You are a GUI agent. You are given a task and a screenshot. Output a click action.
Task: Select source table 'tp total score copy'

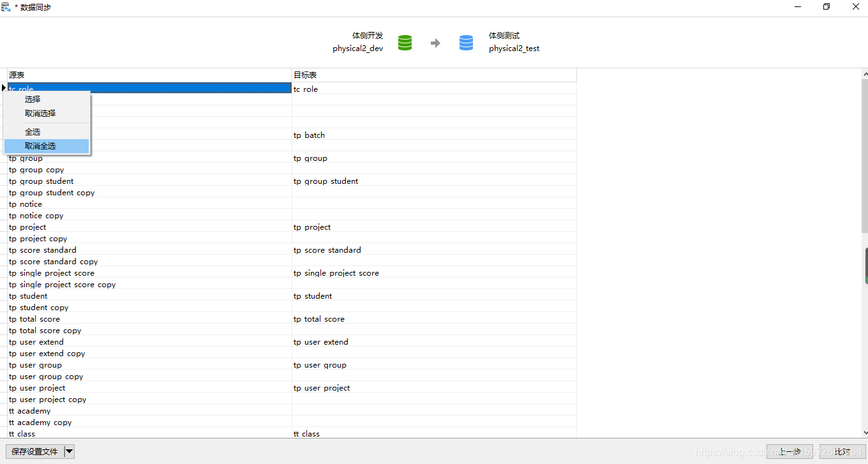pos(149,331)
